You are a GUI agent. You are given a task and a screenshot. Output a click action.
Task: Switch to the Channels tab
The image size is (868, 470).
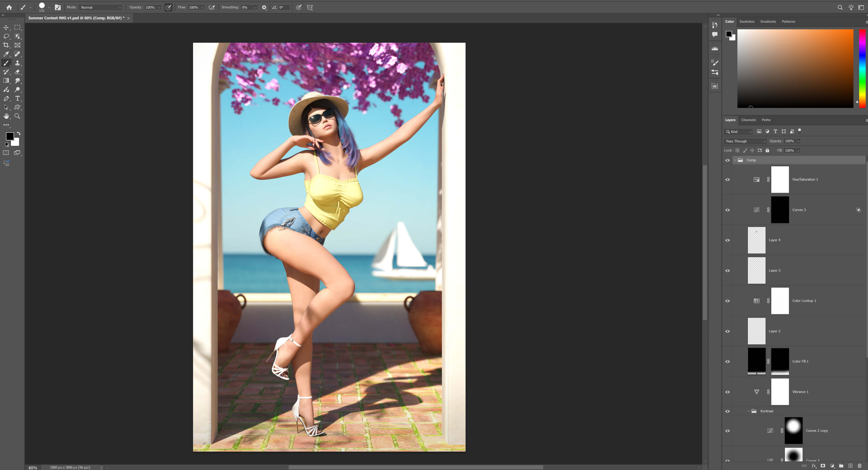point(748,120)
